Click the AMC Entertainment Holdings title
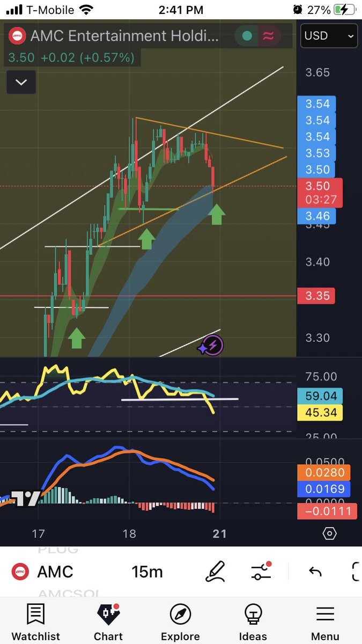 124,36
